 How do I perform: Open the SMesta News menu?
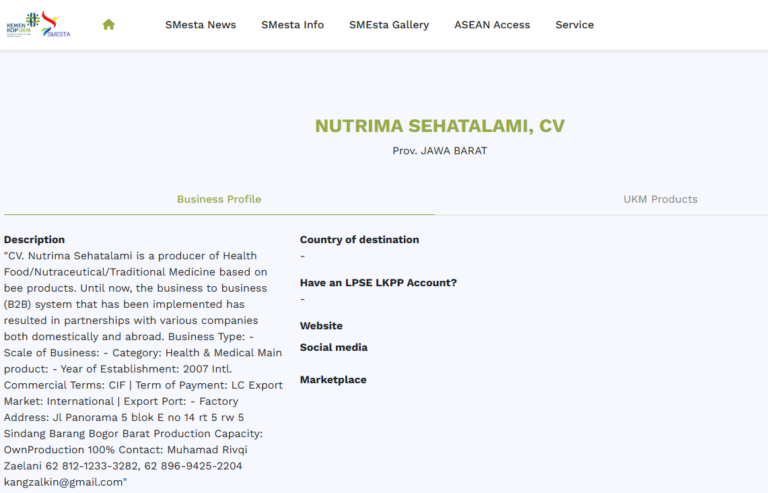(200, 25)
